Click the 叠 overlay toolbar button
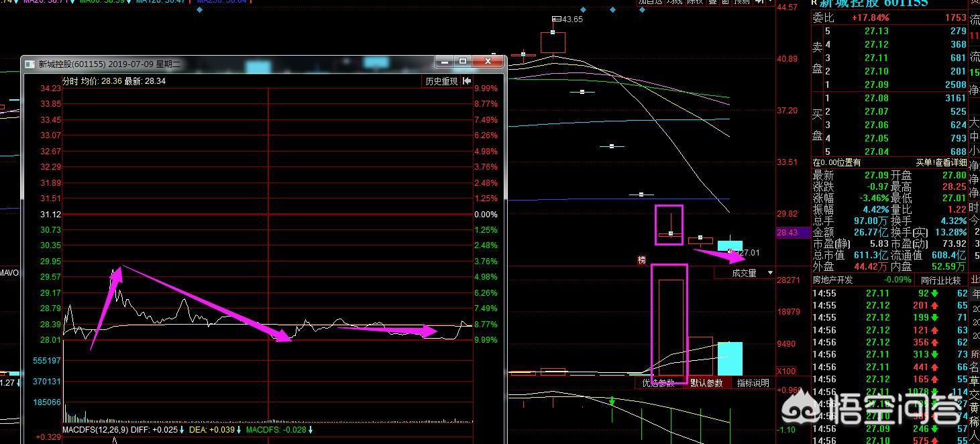The image size is (980, 444). point(713,2)
